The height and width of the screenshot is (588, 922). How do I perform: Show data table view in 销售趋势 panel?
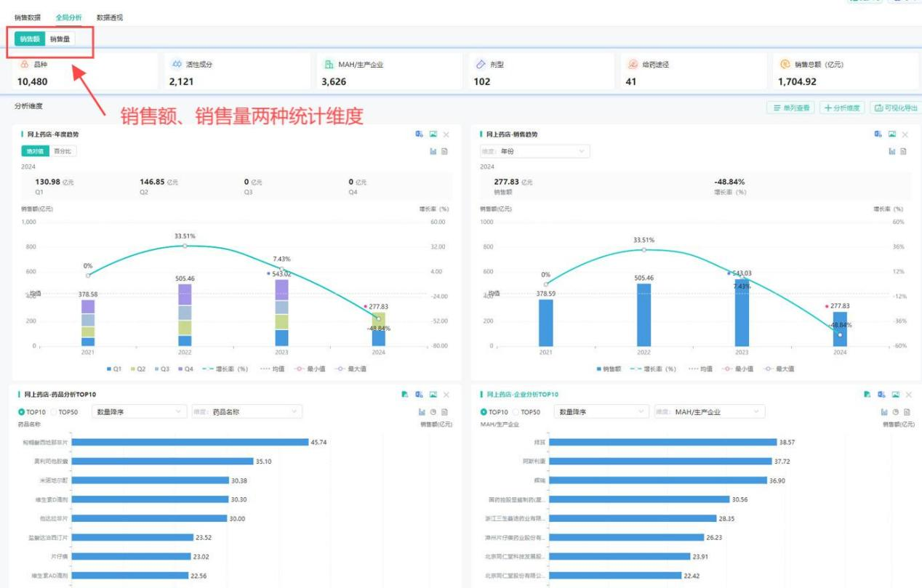point(903,151)
